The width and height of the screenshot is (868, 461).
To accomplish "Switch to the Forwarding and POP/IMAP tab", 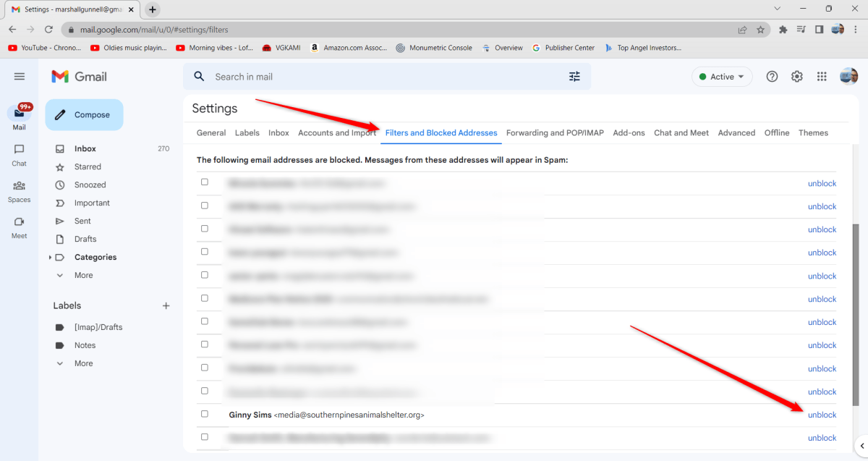I will click(x=555, y=132).
